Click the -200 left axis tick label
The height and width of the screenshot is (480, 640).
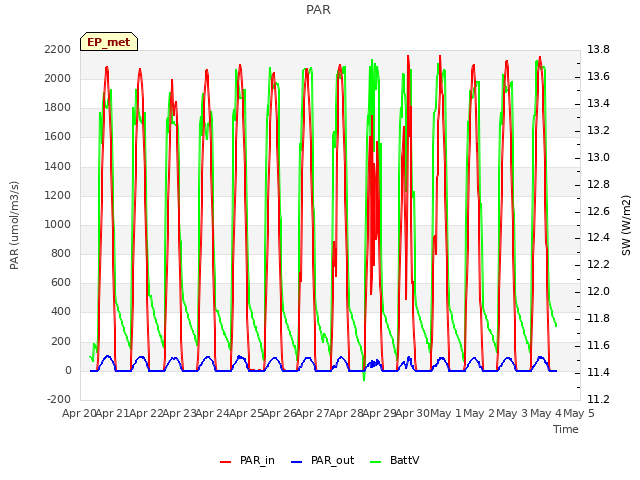[x=59, y=399]
